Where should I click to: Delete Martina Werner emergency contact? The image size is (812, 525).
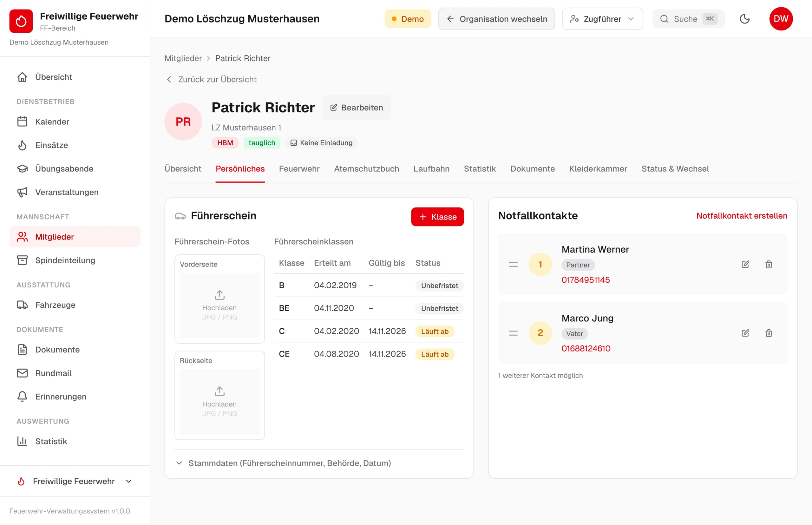tap(768, 264)
